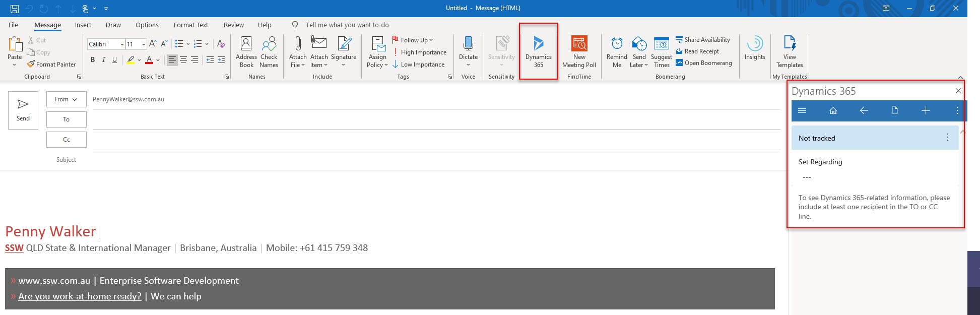Open the Dynamics 365 ribbon add-in
The height and width of the screenshot is (315, 980).
pos(538,51)
